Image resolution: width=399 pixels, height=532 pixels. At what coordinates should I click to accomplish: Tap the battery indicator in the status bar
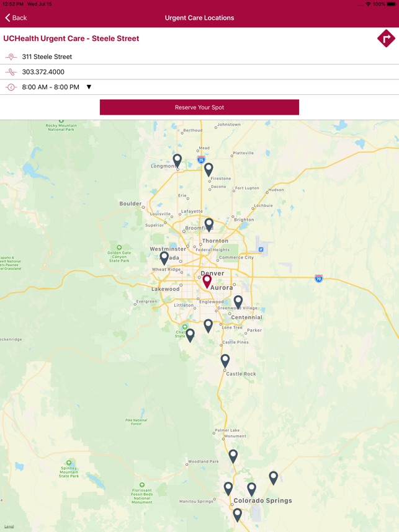coord(390,4)
